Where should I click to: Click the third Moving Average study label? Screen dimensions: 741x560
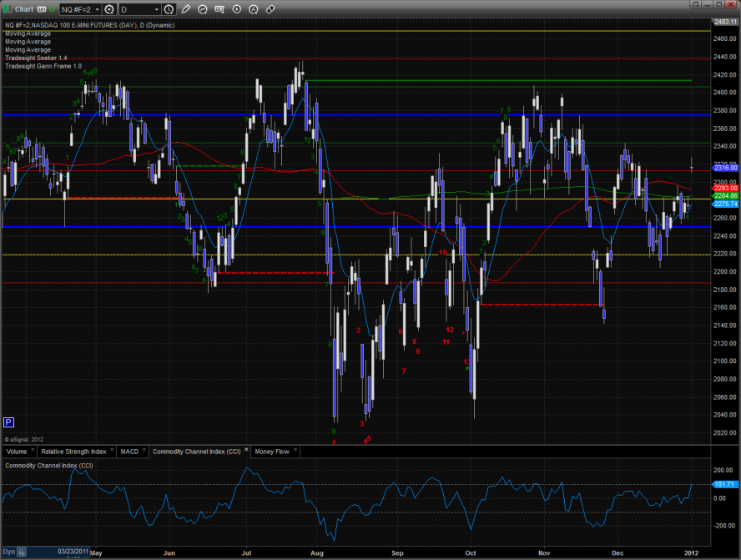pyautogui.click(x=28, y=49)
